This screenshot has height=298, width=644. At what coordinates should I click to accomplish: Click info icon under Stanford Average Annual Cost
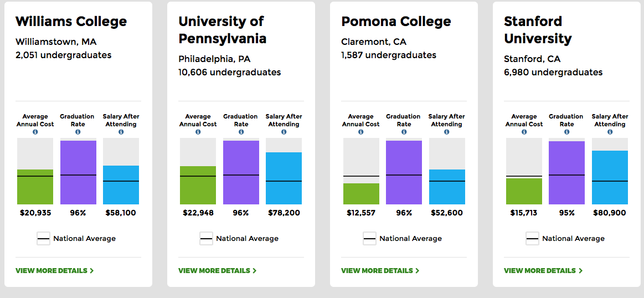[524, 132]
